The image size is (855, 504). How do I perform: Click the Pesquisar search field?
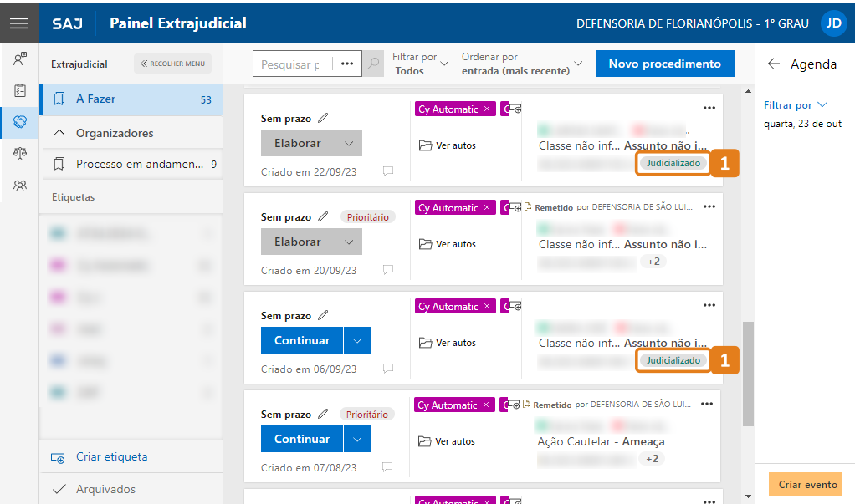(292, 64)
